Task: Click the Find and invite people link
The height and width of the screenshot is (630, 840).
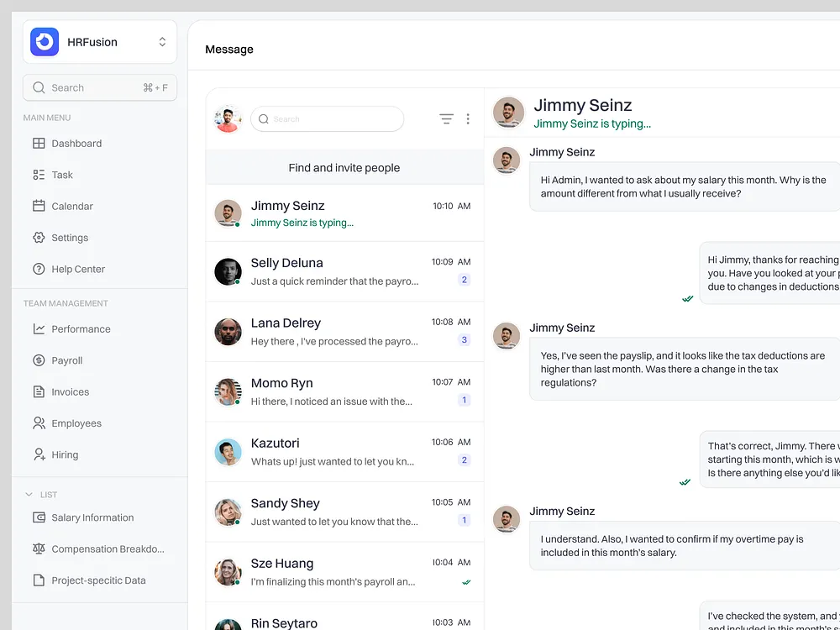Action: [x=344, y=167]
